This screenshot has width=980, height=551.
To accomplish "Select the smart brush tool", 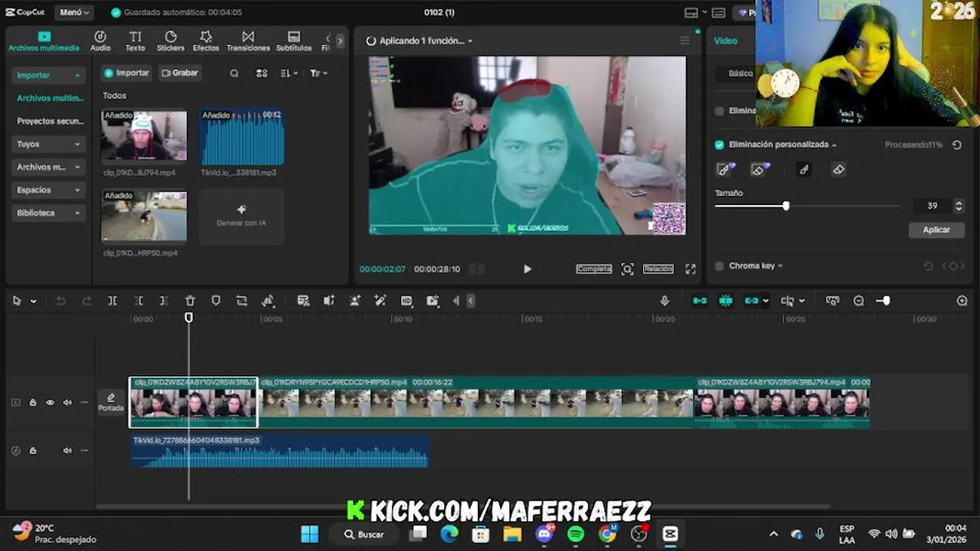I will (725, 169).
